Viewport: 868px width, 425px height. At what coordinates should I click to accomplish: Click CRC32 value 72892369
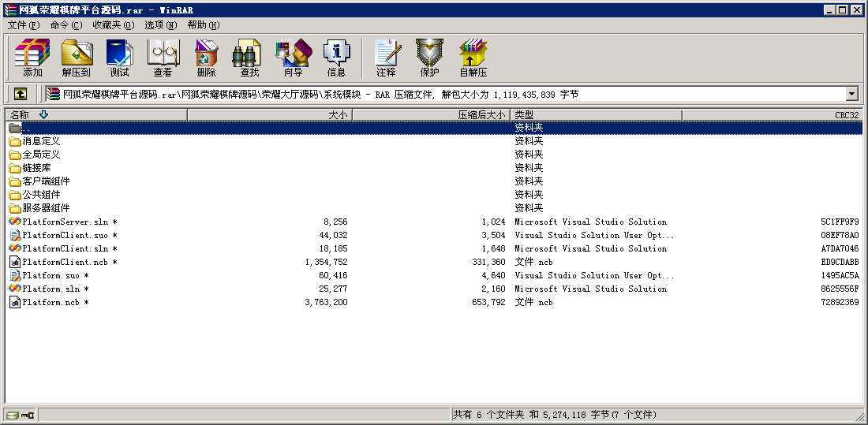840,302
